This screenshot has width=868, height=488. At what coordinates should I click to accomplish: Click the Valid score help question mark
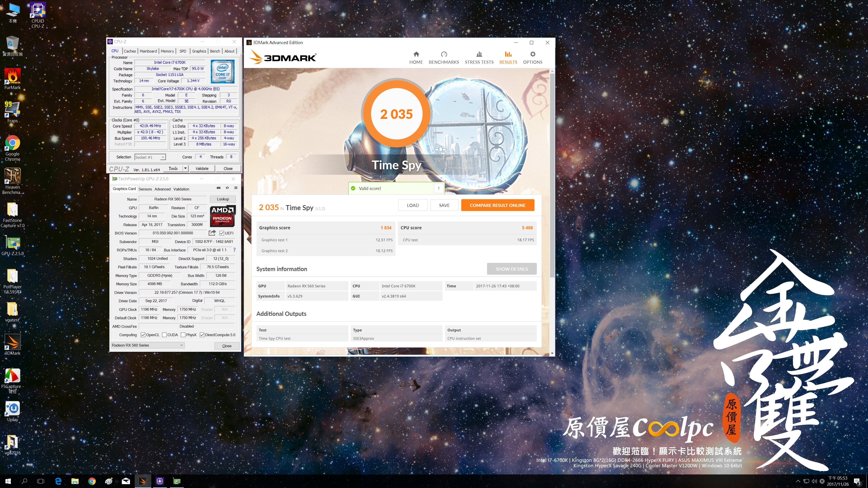coord(438,188)
